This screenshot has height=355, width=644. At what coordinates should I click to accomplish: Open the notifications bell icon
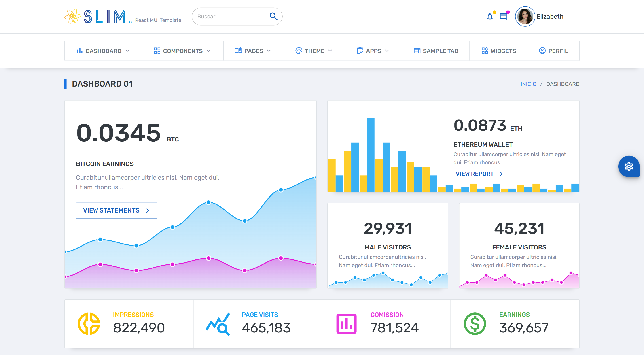pyautogui.click(x=490, y=17)
